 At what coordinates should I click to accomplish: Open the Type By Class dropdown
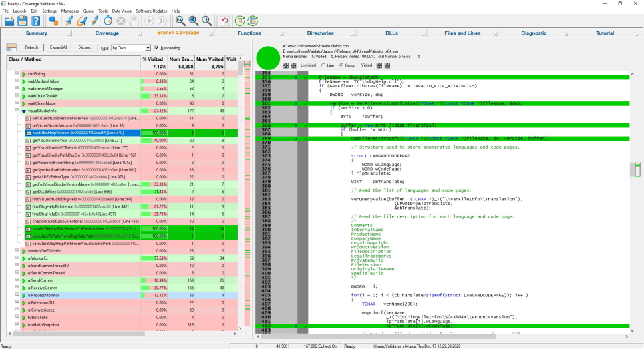coord(131,48)
